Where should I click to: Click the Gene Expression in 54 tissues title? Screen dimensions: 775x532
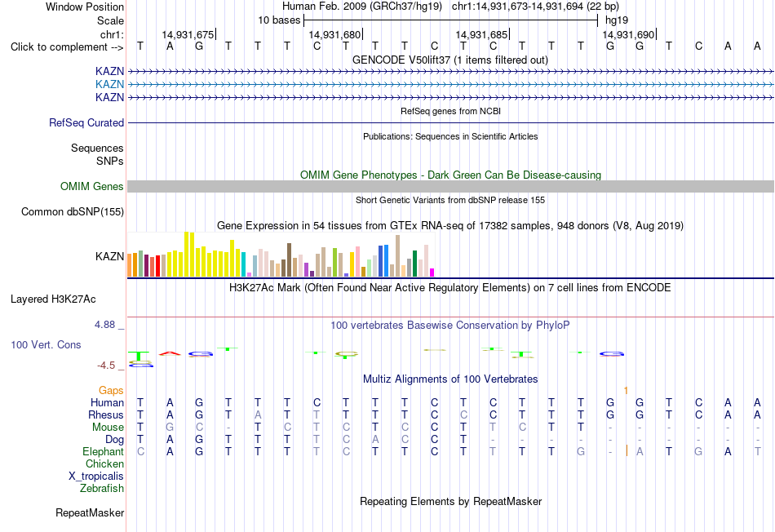(450, 225)
